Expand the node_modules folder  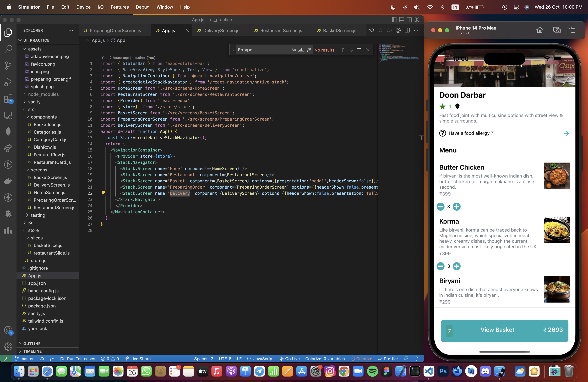tap(24, 94)
